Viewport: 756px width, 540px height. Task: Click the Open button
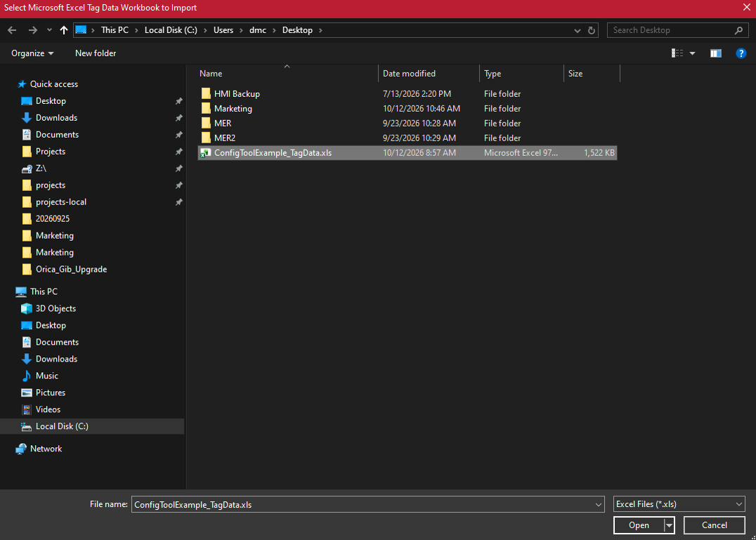click(x=639, y=525)
